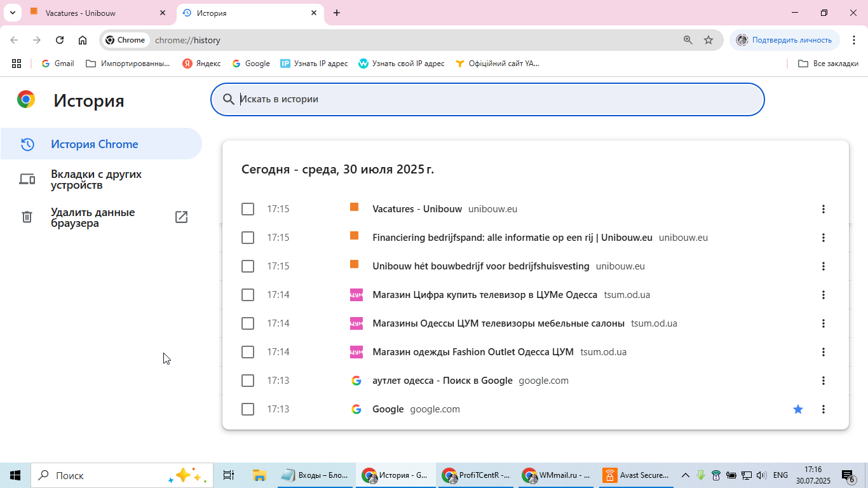
Task: Click the forward navigation arrow
Action: [x=37, y=40]
